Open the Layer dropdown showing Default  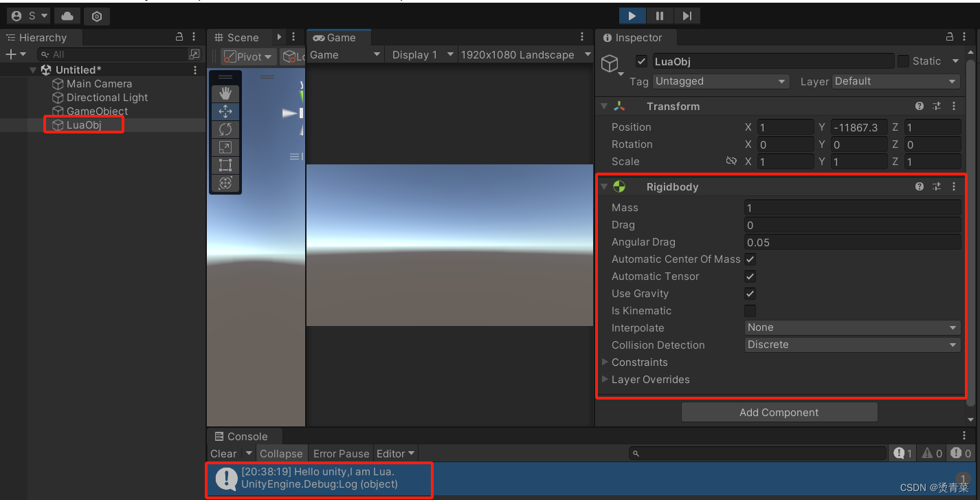(896, 81)
